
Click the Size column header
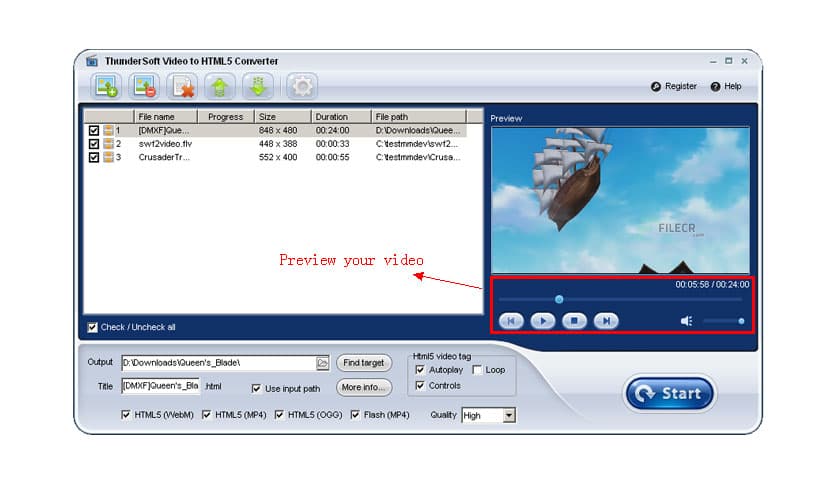(x=283, y=117)
